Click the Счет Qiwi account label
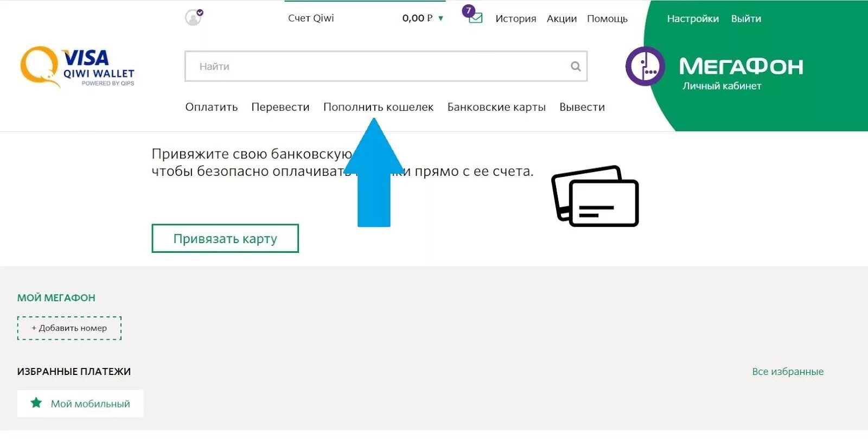The image size is (868, 439). 311,18
